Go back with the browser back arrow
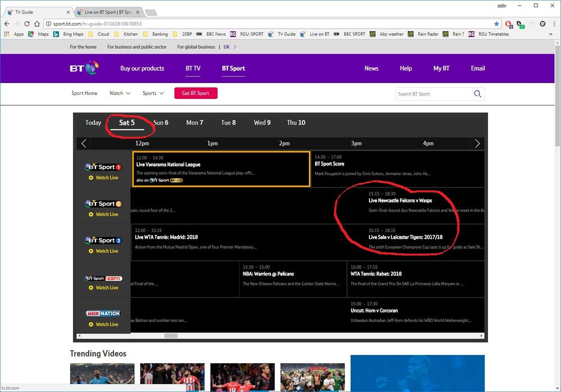This screenshot has width=561, height=392. (x=7, y=24)
